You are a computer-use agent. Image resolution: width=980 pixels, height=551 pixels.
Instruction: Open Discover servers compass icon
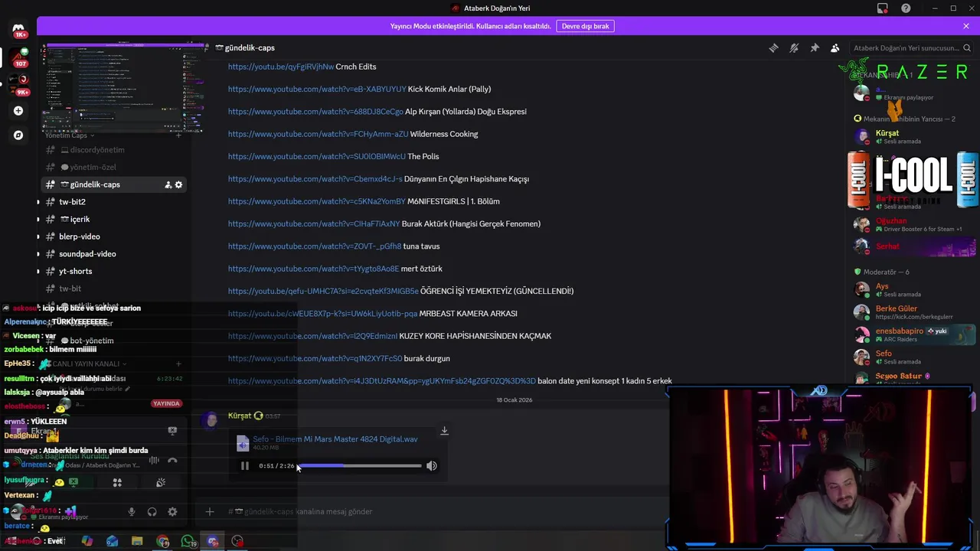click(18, 135)
